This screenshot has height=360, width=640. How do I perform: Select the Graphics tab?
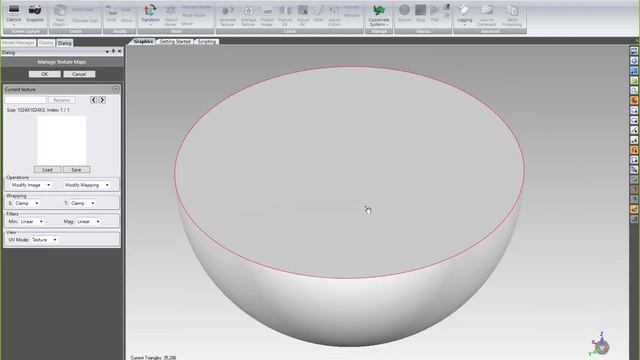pyautogui.click(x=143, y=42)
